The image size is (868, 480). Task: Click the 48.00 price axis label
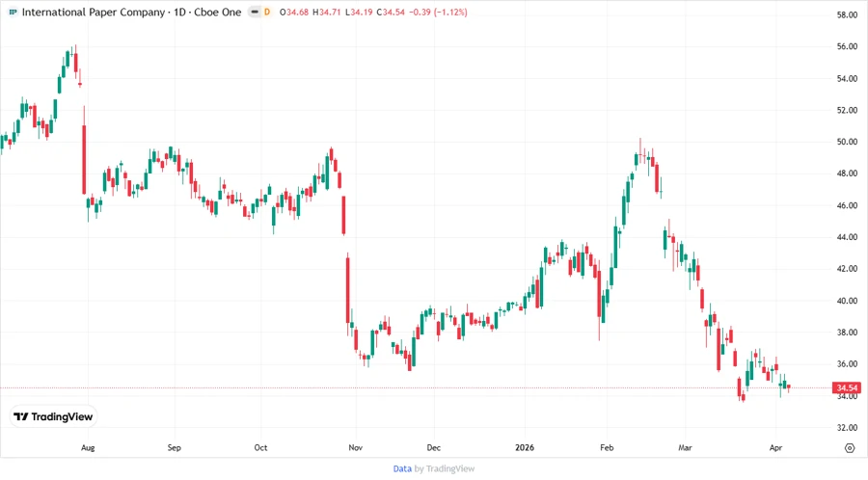click(847, 173)
